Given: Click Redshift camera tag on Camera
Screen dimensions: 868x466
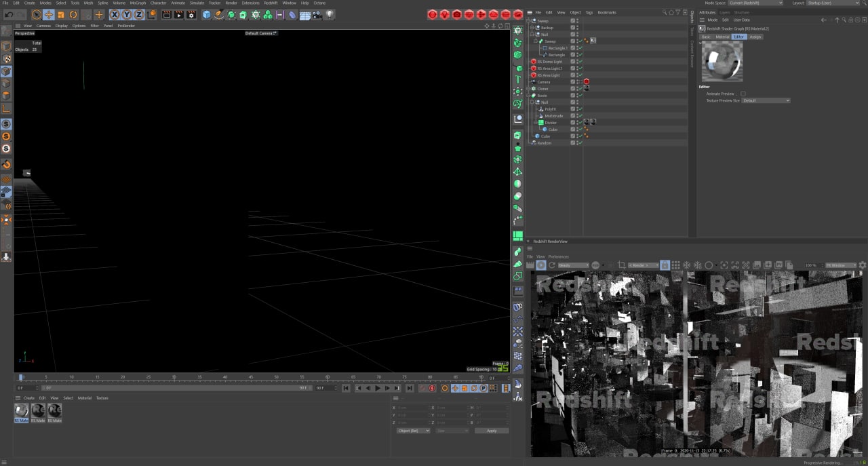Looking at the screenshot, I should [586, 82].
